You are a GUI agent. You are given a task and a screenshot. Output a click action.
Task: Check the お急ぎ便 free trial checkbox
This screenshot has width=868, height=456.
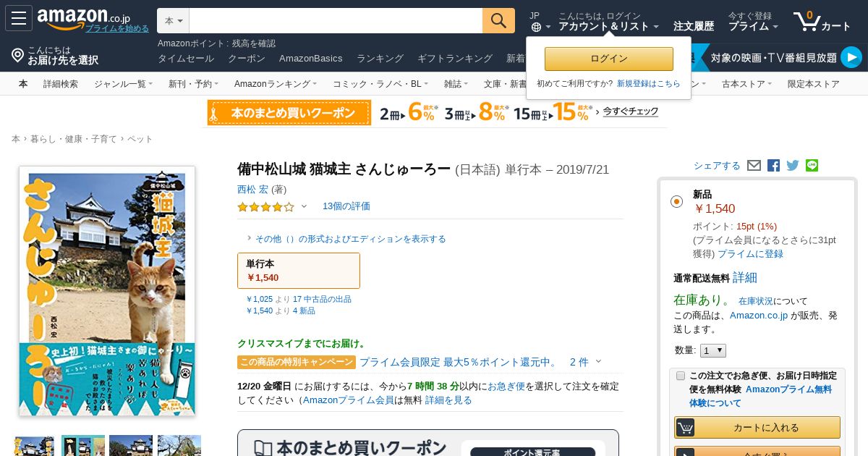click(x=681, y=376)
